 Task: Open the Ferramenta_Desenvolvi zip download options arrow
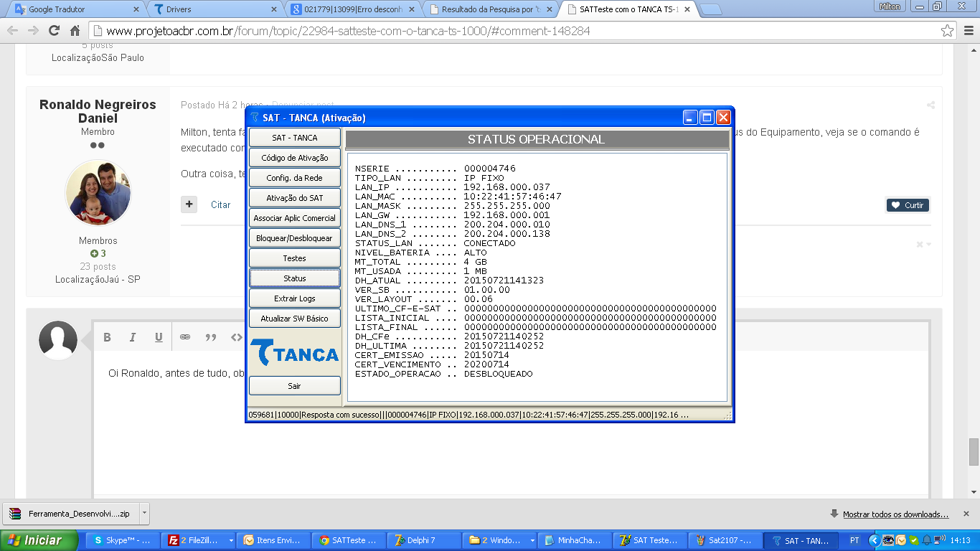144,514
